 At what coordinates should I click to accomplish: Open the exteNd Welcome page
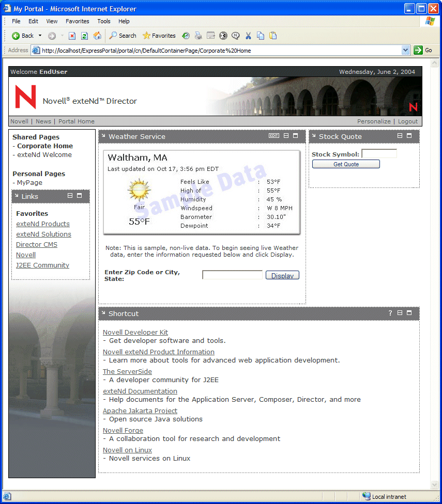44,154
